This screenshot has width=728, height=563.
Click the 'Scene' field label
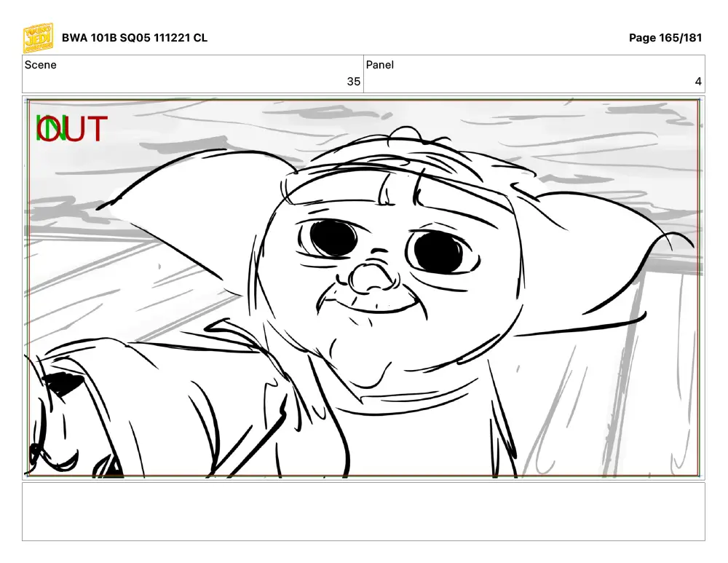pyautogui.click(x=40, y=65)
